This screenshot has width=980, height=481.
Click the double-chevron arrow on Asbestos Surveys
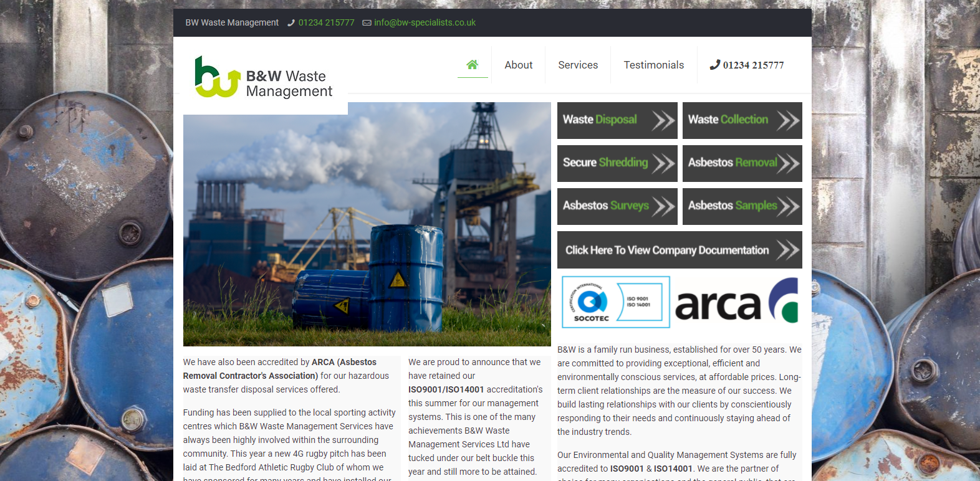click(663, 206)
